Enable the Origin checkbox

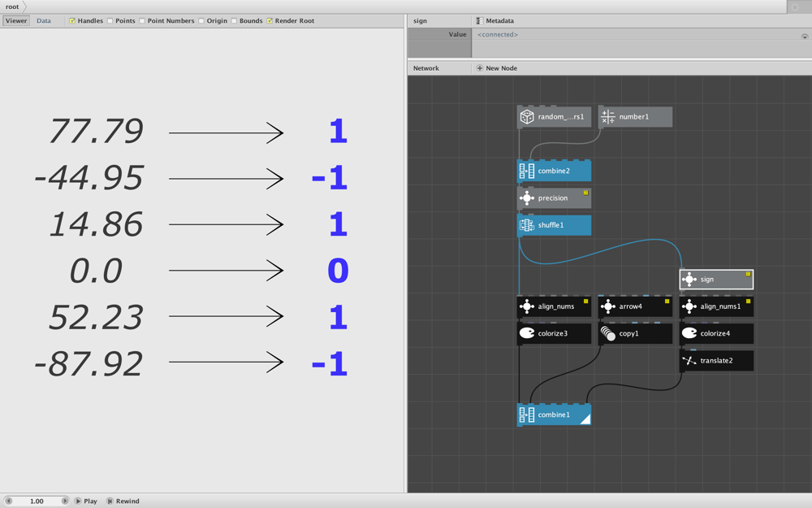[x=201, y=21]
